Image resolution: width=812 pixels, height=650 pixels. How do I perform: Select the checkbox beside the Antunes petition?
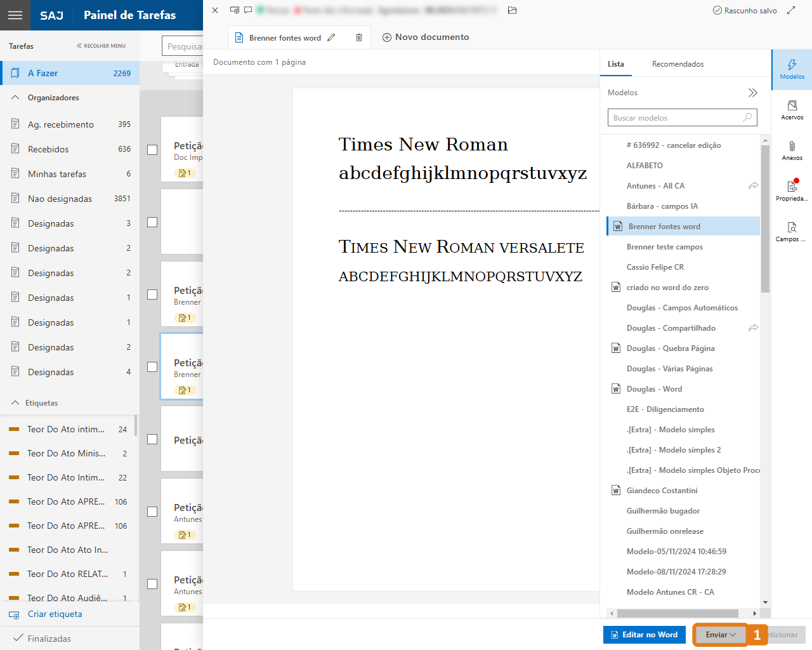[152, 512]
